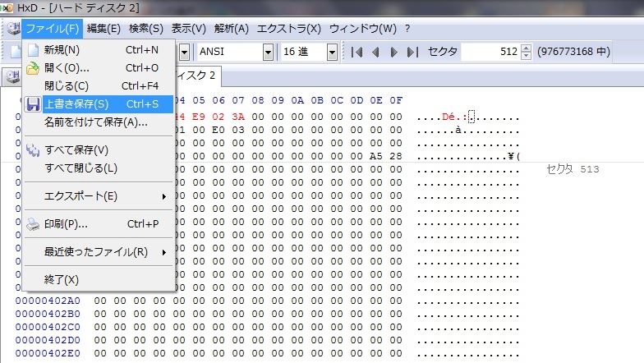This screenshot has width=644, height=363.
Task: Click the open folder icon beside 開く(O)
Action: point(33,67)
